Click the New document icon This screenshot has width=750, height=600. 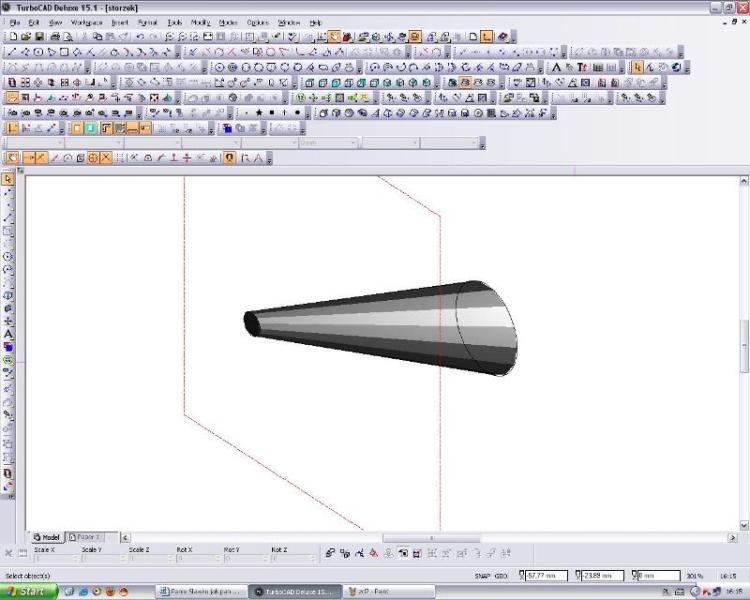[13, 36]
